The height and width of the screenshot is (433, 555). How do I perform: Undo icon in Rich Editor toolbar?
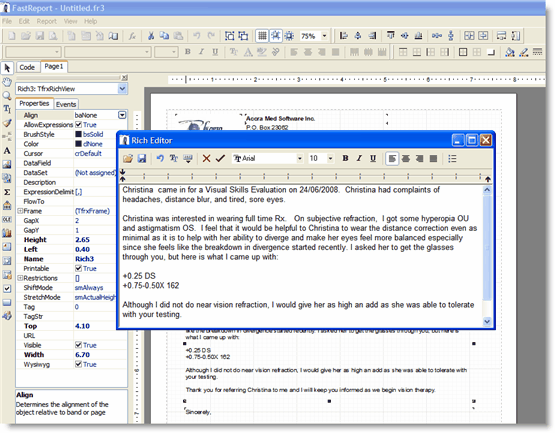pyautogui.click(x=160, y=159)
